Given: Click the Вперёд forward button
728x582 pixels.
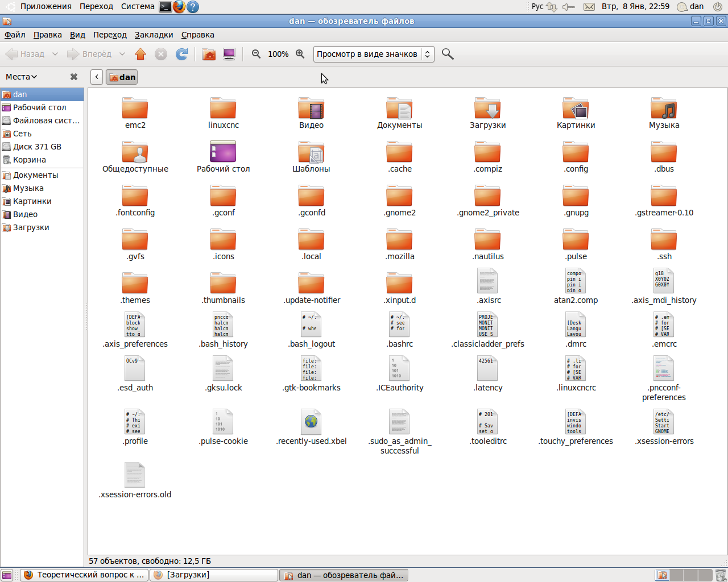Looking at the screenshot, I should pos(89,54).
